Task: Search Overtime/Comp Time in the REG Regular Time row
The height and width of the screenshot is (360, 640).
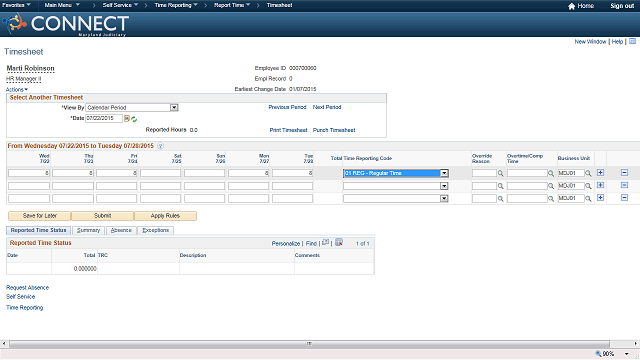Action: [x=551, y=173]
